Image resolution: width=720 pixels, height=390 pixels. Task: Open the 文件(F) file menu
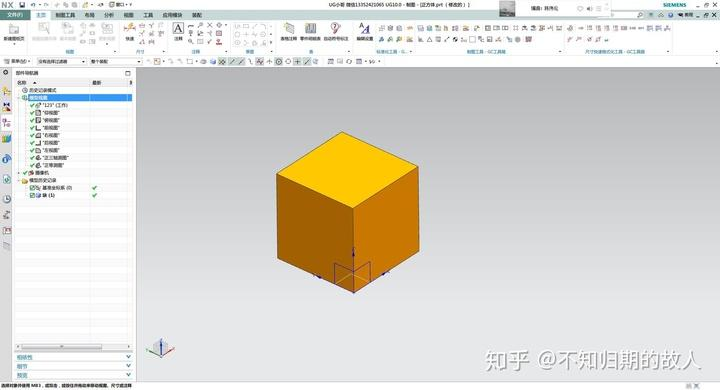(15, 15)
